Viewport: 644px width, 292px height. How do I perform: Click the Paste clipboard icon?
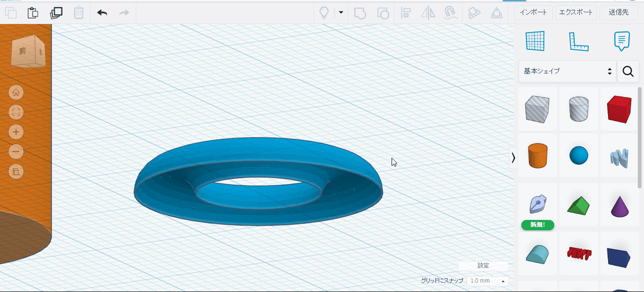33,12
